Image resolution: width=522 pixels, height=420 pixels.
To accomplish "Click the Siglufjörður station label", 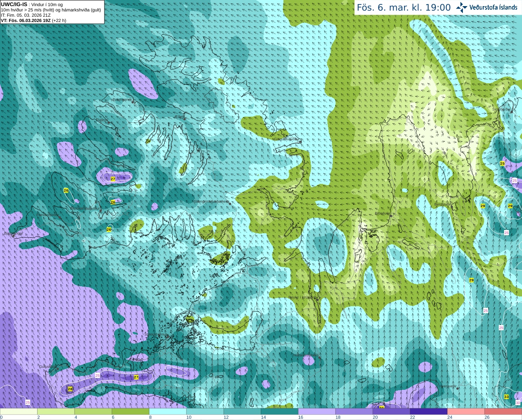I will (x=502, y=109).
